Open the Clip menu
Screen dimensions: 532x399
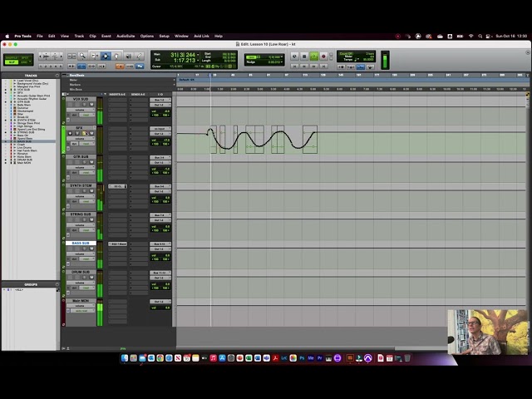point(92,36)
